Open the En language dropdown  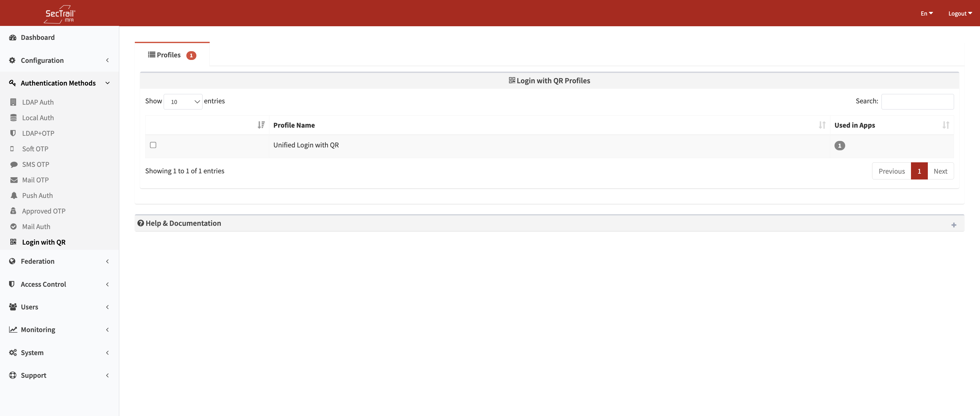(x=926, y=13)
